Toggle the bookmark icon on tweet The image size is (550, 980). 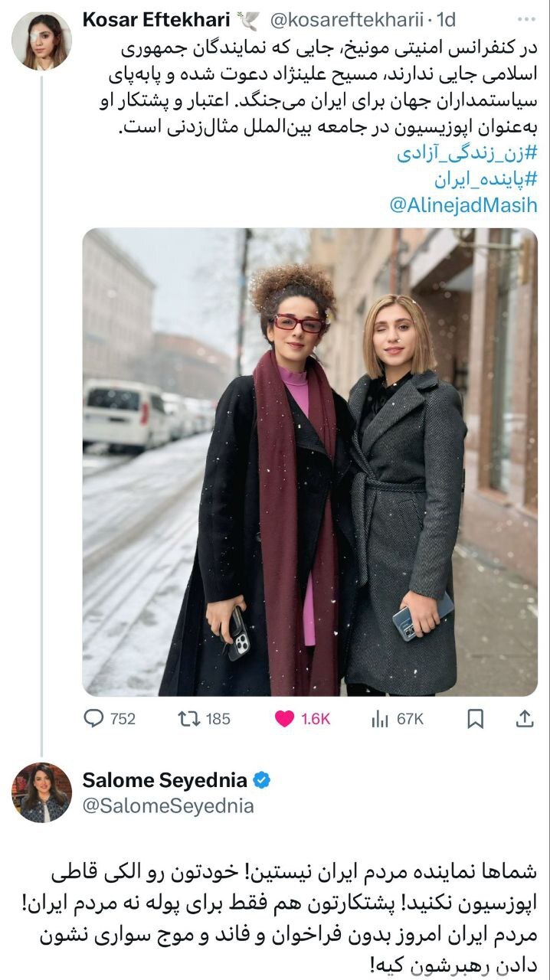click(475, 719)
